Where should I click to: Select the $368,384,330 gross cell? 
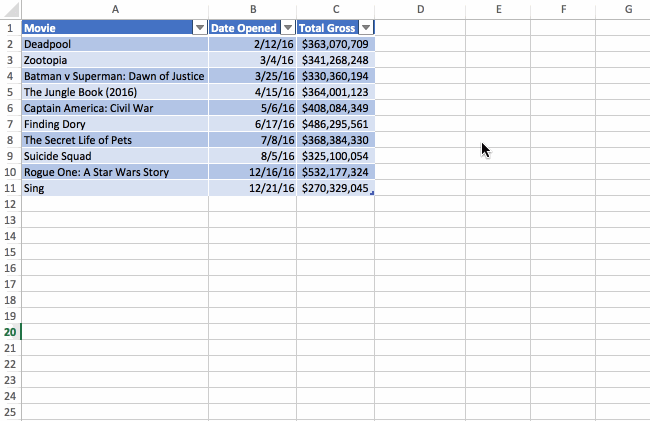coord(336,140)
